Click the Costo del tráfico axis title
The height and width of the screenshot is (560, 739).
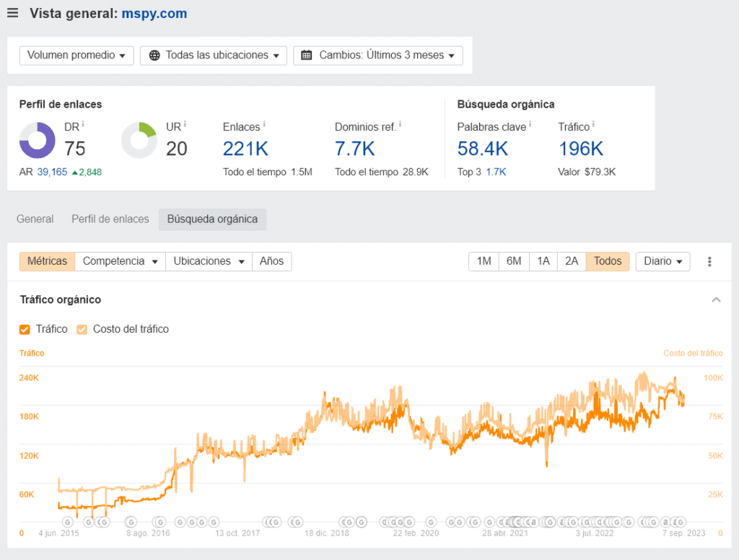pos(693,353)
